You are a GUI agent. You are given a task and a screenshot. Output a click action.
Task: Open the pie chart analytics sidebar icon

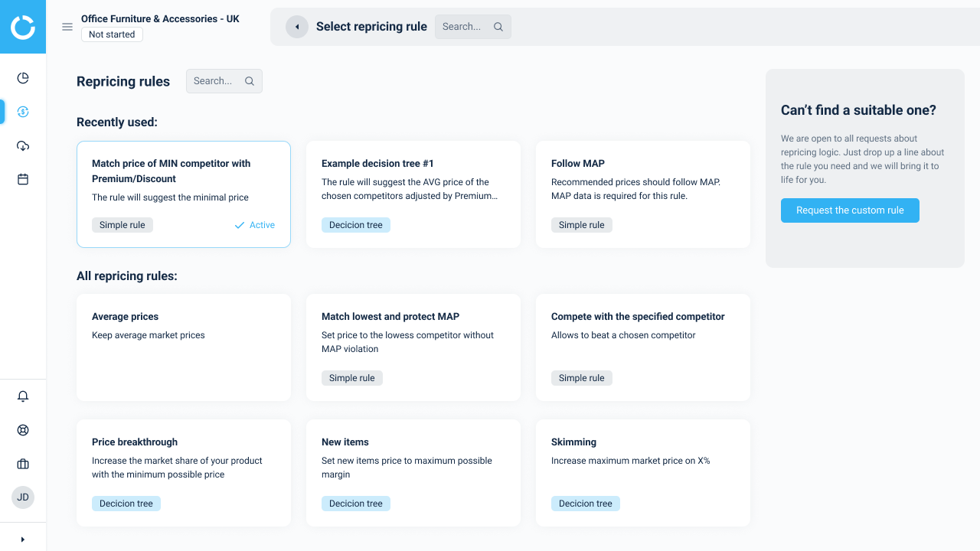pyautogui.click(x=23, y=78)
